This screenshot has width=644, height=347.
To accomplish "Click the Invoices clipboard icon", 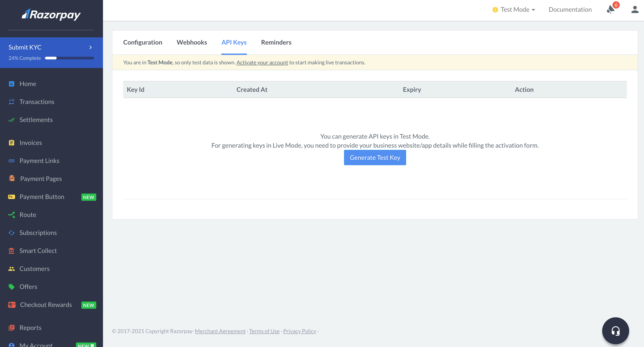I will [11, 143].
